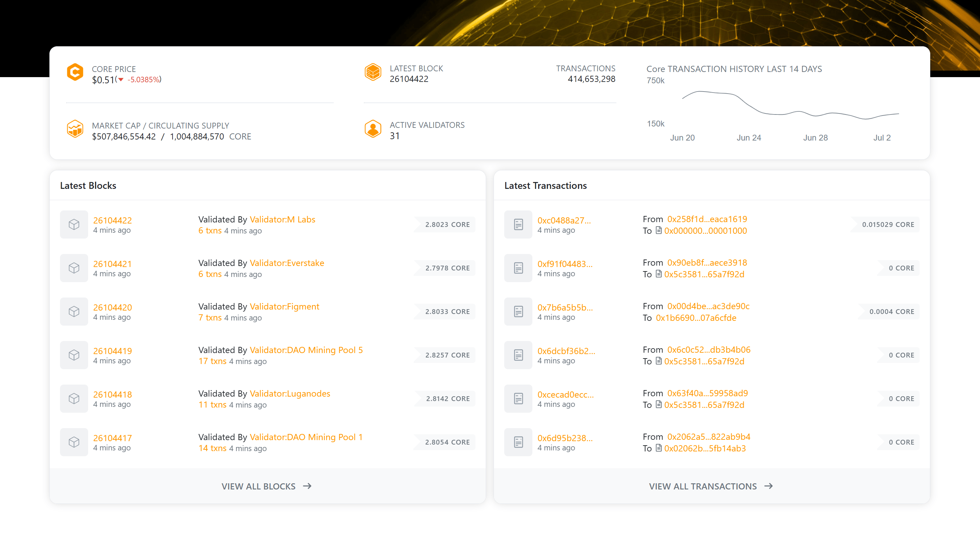Open sender address 0x90eb8f...aece3918
The height and width of the screenshot is (533, 980).
point(707,263)
